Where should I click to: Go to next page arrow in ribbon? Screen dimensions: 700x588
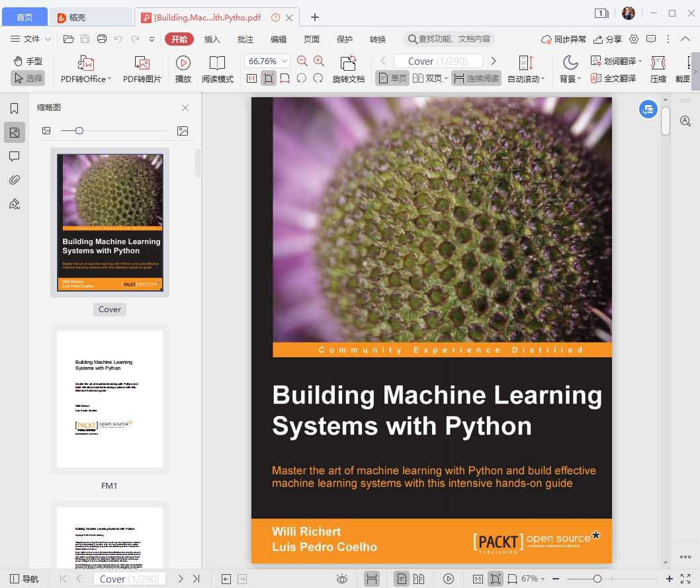pyautogui.click(x=494, y=61)
